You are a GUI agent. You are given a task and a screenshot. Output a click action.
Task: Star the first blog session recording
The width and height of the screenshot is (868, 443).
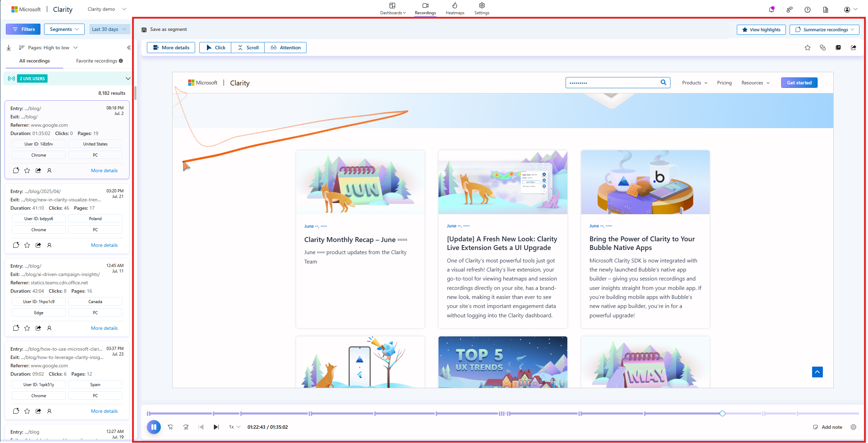pyautogui.click(x=27, y=170)
